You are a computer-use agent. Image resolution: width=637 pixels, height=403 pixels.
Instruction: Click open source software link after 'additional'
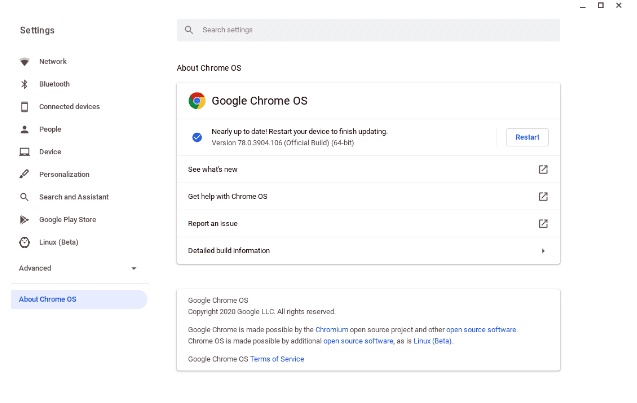pos(358,341)
